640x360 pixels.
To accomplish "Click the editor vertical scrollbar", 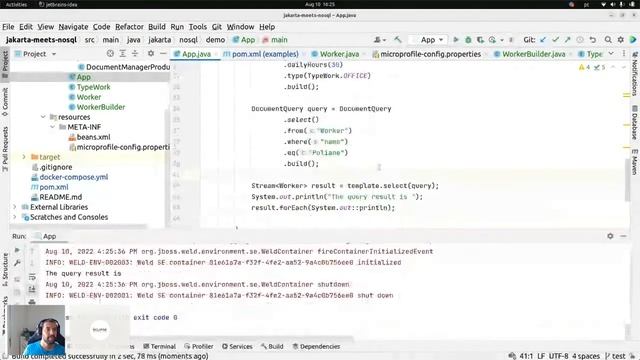I will point(627,180).
